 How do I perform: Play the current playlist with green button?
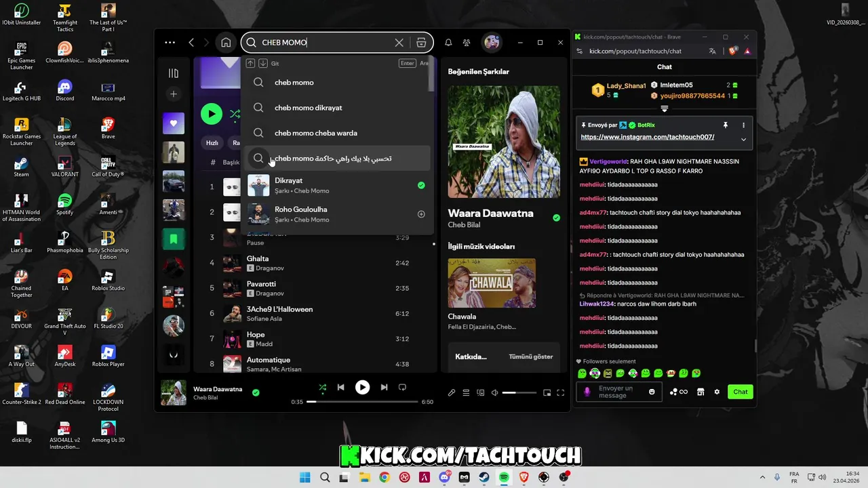pyautogui.click(x=212, y=114)
